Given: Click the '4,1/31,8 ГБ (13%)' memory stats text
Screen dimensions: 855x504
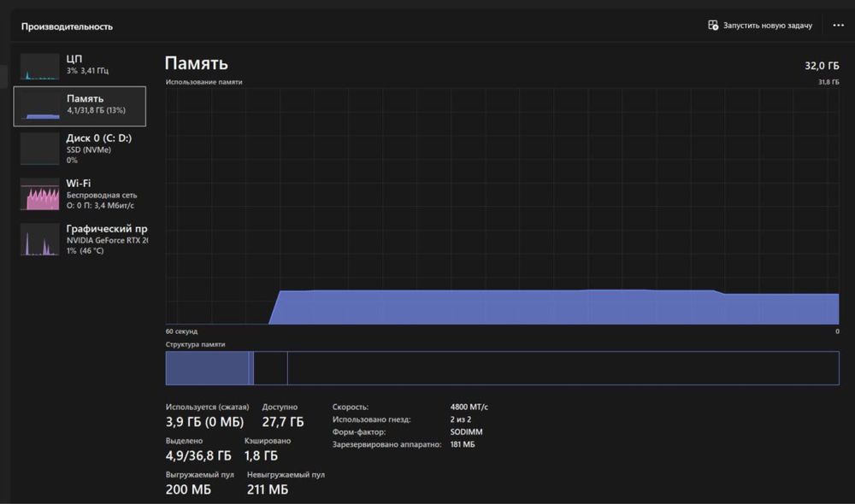Looking at the screenshot, I should click(x=96, y=110).
